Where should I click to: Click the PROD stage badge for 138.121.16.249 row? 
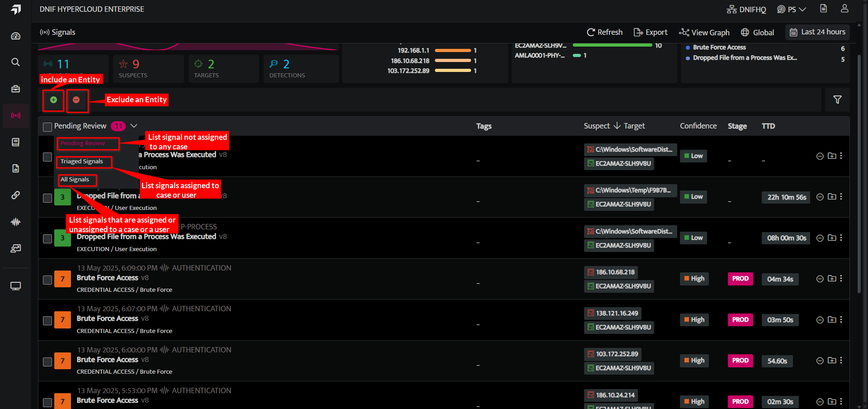pyautogui.click(x=740, y=320)
